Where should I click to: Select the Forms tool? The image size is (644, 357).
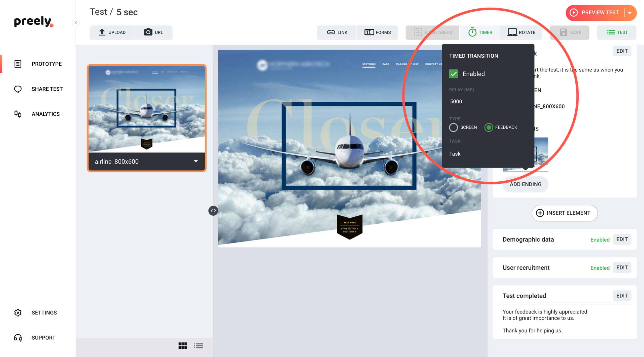tap(377, 32)
